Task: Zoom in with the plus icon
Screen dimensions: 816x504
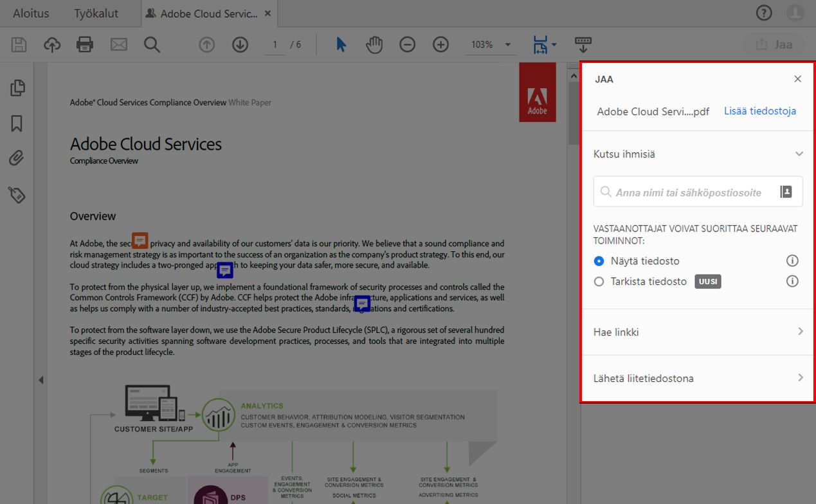Action: [440, 44]
